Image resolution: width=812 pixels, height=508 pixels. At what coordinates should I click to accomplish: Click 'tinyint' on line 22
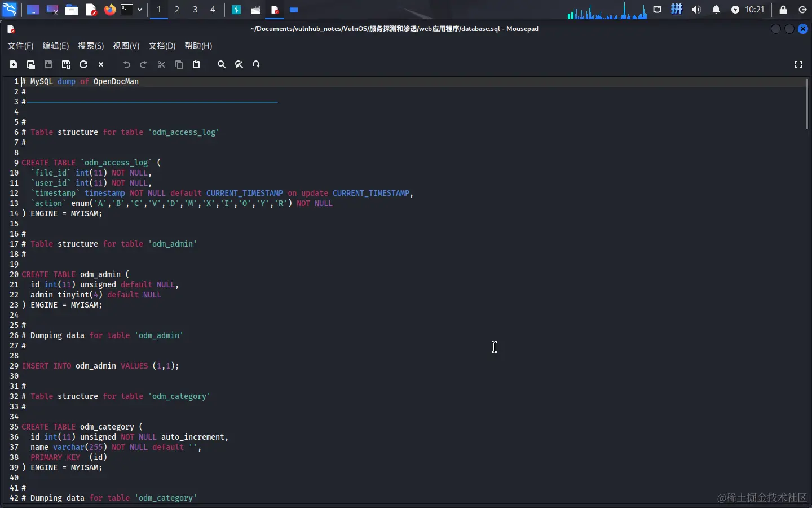[x=73, y=295]
